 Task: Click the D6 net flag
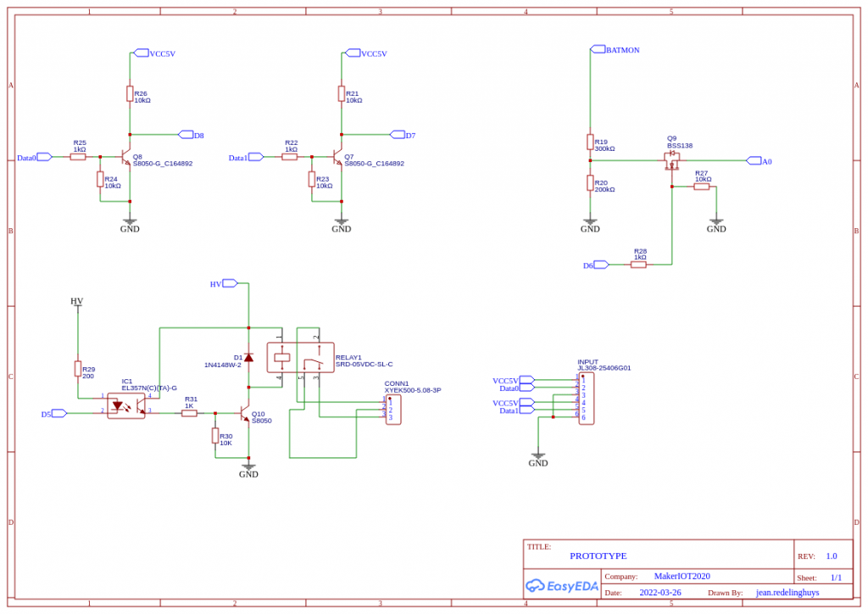[596, 265]
